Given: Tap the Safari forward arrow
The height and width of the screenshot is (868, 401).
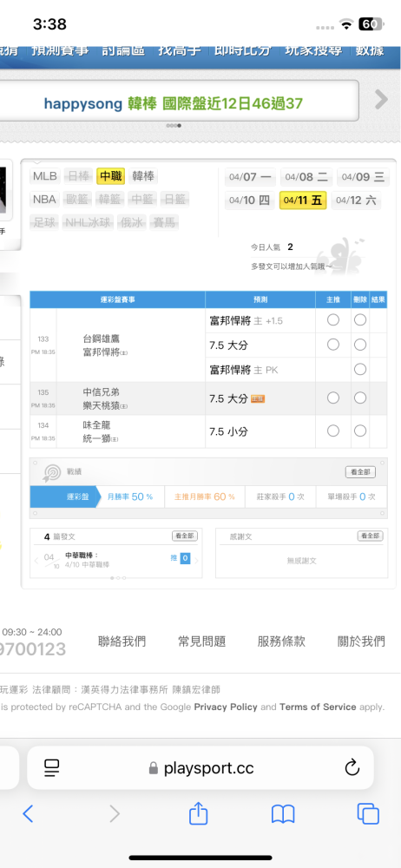Looking at the screenshot, I should 115,814.
